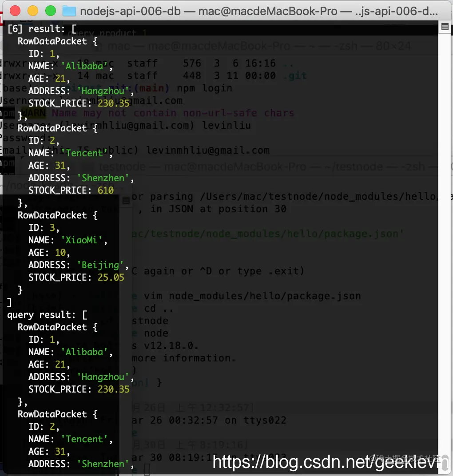Image resolution: width=453 pixels, height=476 pixels.
Task: Click the '.git' directory entry in background listing
Action: pos(295,75)
